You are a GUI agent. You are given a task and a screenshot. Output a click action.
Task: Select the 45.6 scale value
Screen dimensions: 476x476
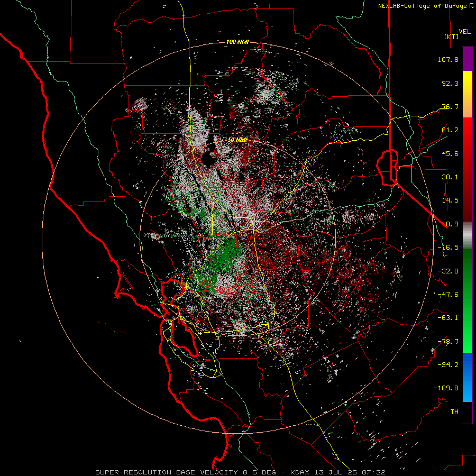click(450, 153)
